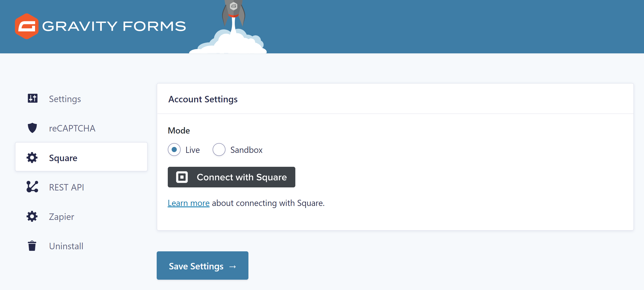Click the Settings sliders icon in sidebar

(x=32, y=98)
